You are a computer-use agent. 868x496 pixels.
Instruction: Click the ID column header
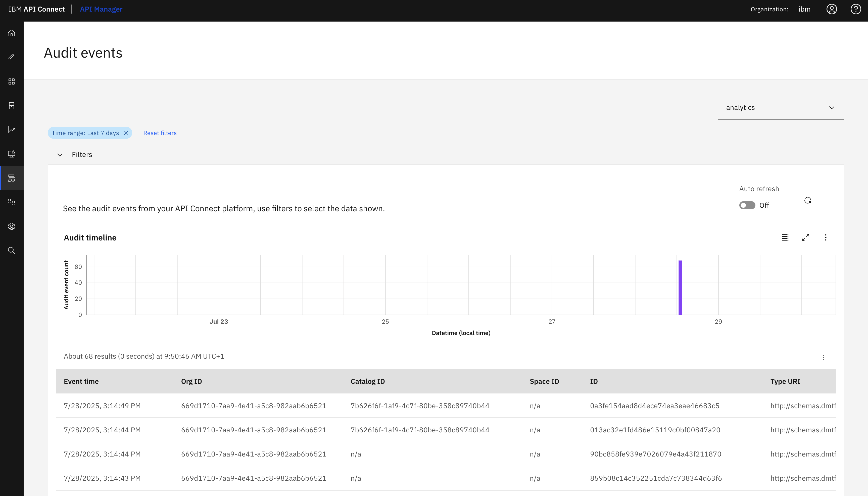[x=594, y=382]
